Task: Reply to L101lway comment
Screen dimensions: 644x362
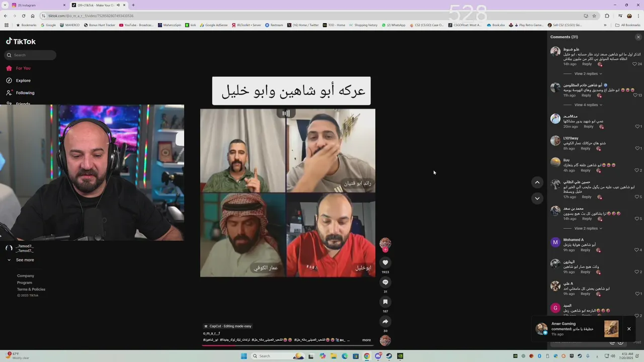Action: coord(586,148)
